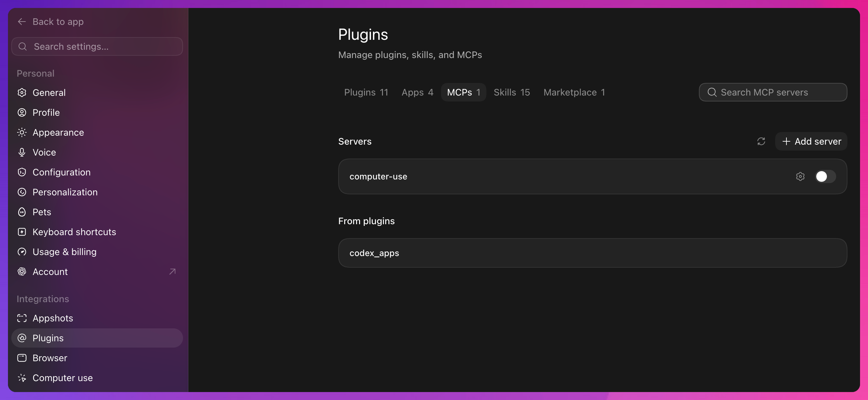The image size is (868, 400).
Task: Click the Personalization icon in sidebar
Action: tap(22, 192)
